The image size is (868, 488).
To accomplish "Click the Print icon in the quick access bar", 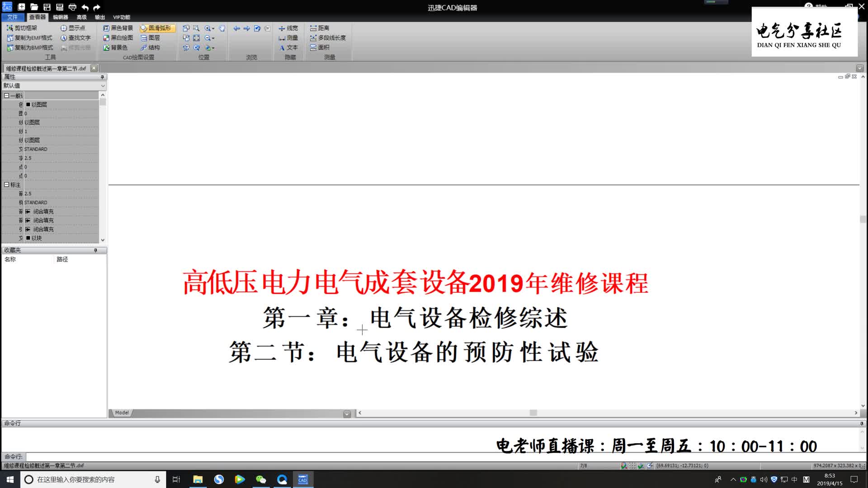I will point(72,7).
